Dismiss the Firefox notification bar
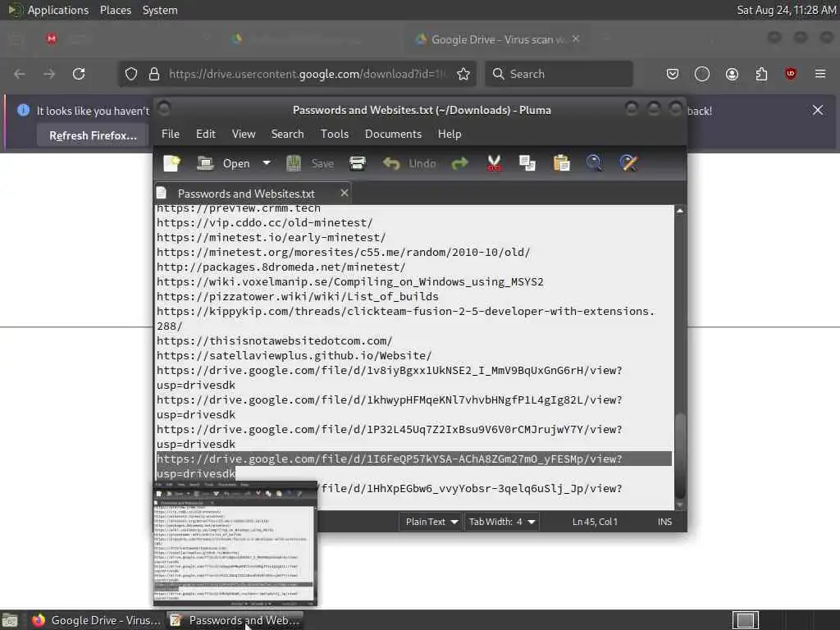This screenshot has height=630, width=840. [x=818, y=111]
